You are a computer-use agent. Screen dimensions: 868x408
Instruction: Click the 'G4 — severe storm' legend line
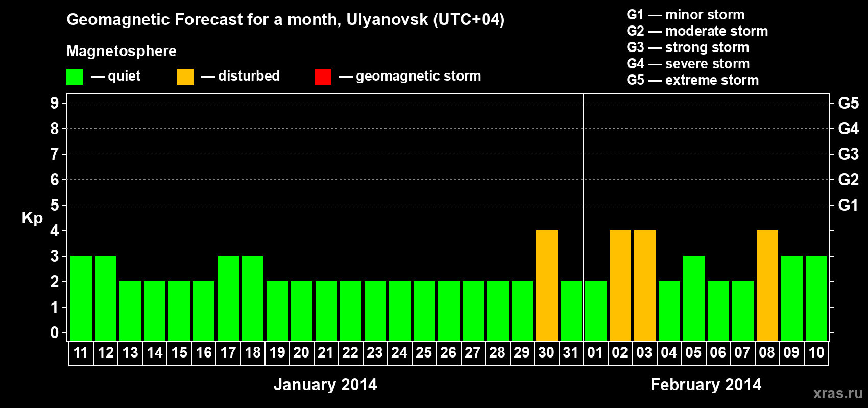click(x=688, y=64)
